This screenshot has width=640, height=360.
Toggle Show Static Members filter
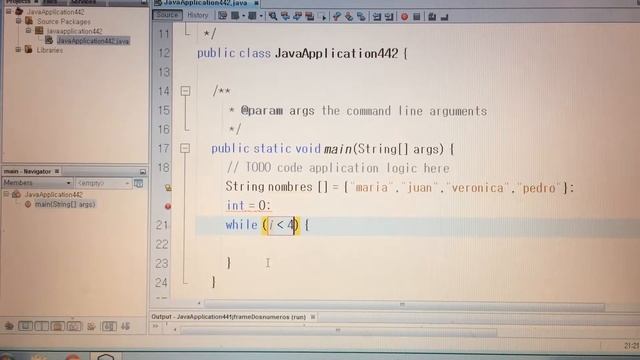tap(42, 326)
